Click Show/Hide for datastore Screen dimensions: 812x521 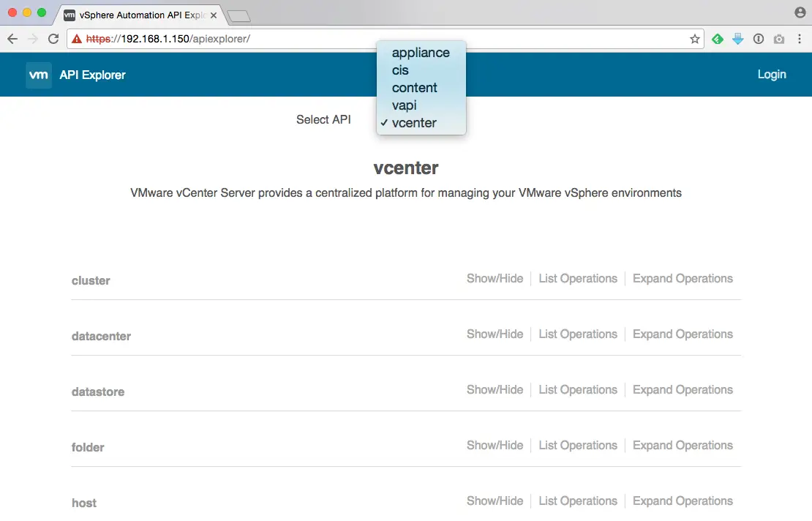495,389
